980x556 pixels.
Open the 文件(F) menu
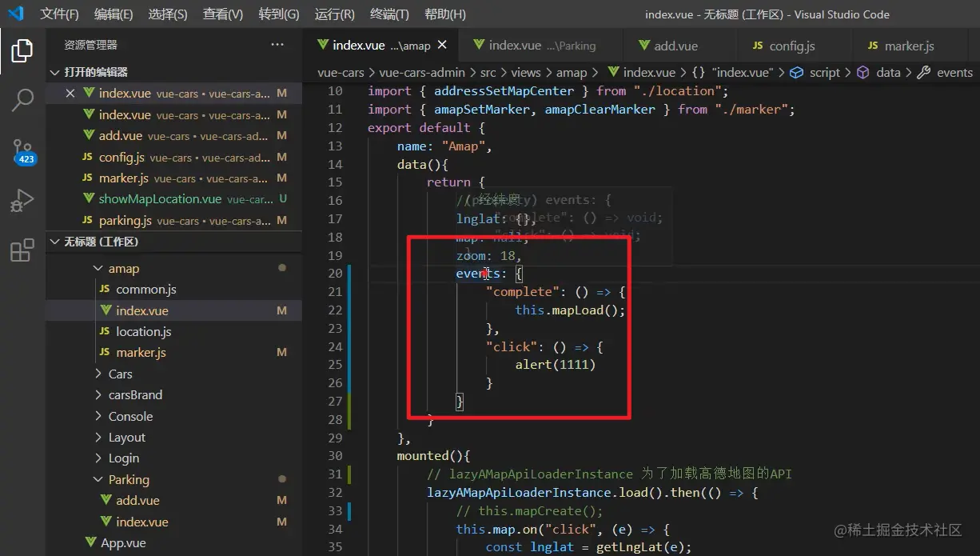pyautogui.click(x=59, y=14)
